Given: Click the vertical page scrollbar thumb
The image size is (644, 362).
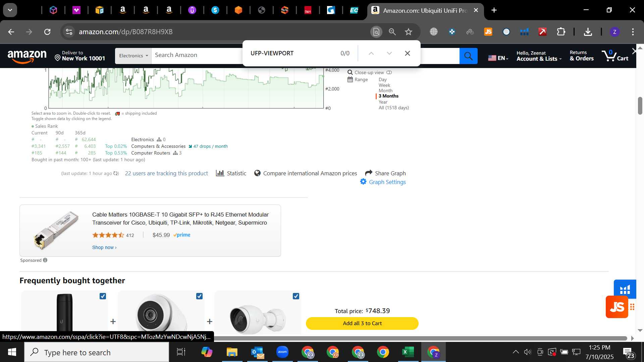Looking at the screenshot, I should 640,106.
